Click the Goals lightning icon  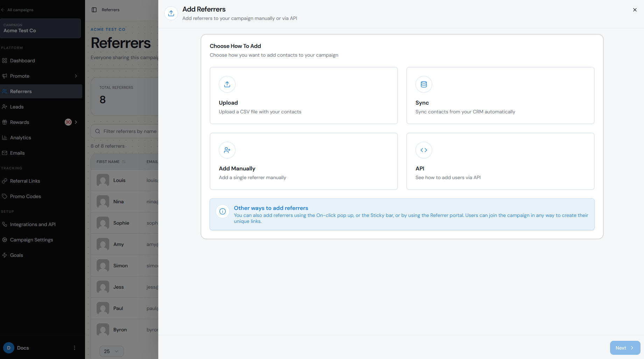pos(5,255)
